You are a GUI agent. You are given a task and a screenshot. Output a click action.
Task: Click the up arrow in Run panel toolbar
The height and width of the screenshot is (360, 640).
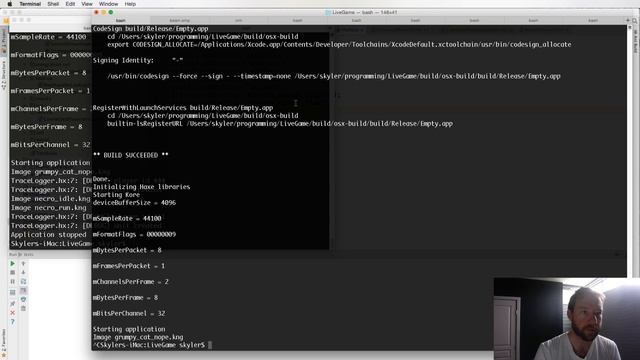click(23, 264)
